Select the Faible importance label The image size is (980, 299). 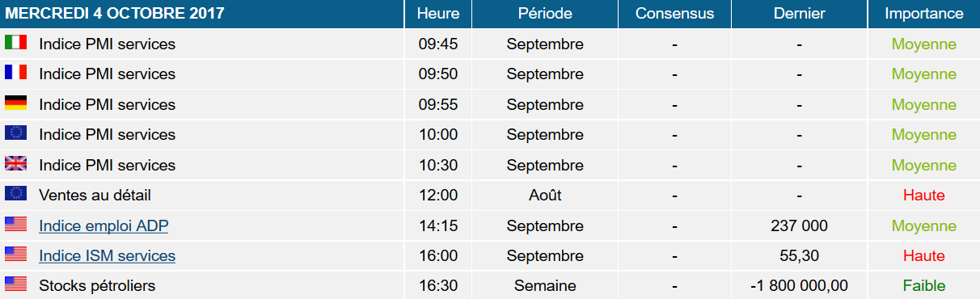point(924,286)
